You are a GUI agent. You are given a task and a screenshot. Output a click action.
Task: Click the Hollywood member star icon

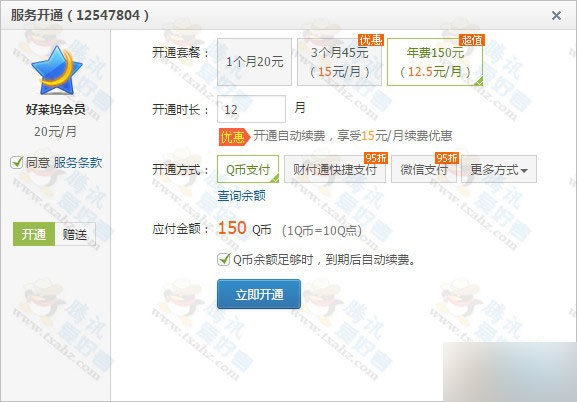(57, 70)
